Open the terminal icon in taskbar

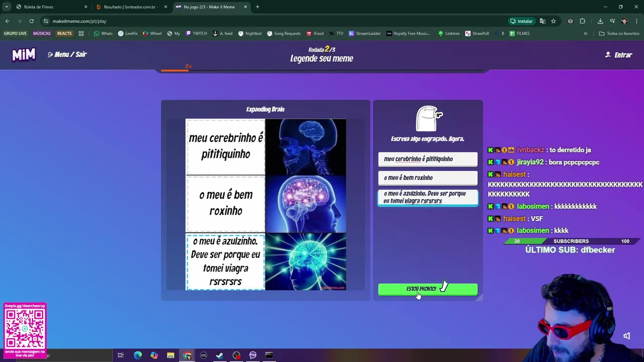tap(269, 355)
